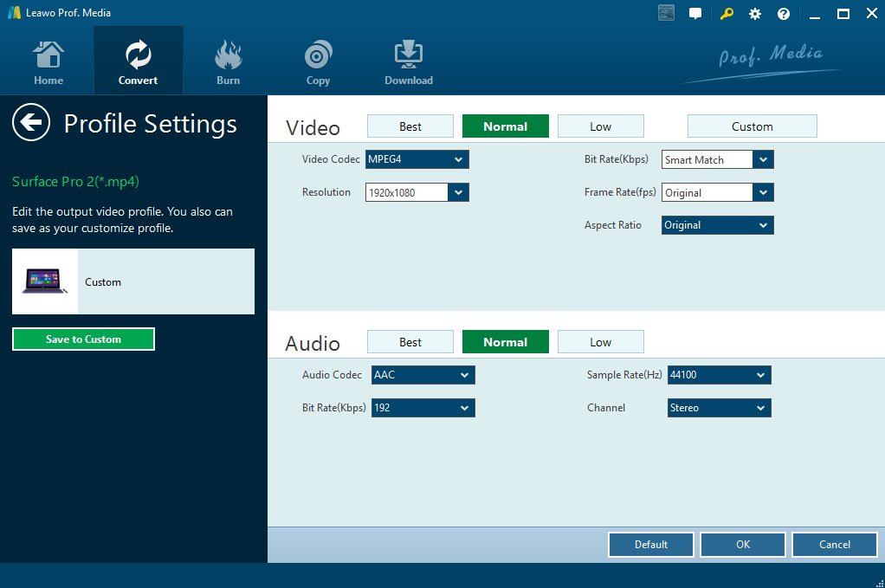Switch to the Convert tab
This screenshot has width=885, height=588.
pos(139,63)
